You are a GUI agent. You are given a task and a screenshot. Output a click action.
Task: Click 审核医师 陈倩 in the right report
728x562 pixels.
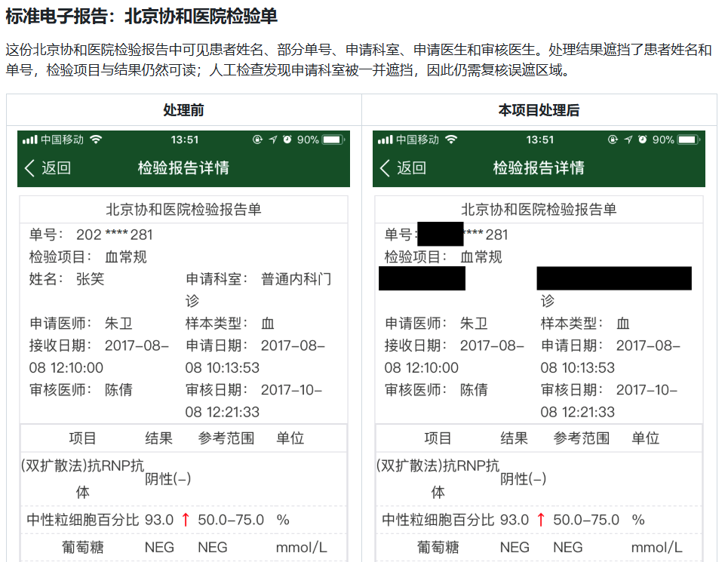436,390
